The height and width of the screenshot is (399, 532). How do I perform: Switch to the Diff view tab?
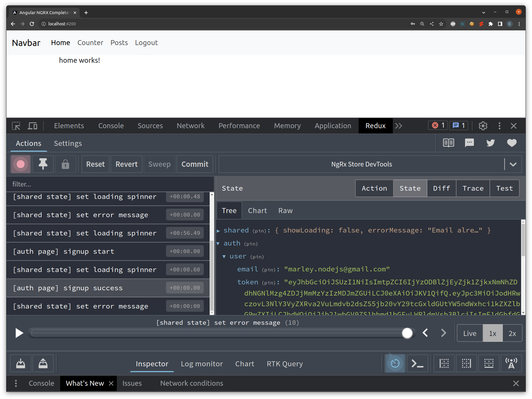click(x=441, y=188)
